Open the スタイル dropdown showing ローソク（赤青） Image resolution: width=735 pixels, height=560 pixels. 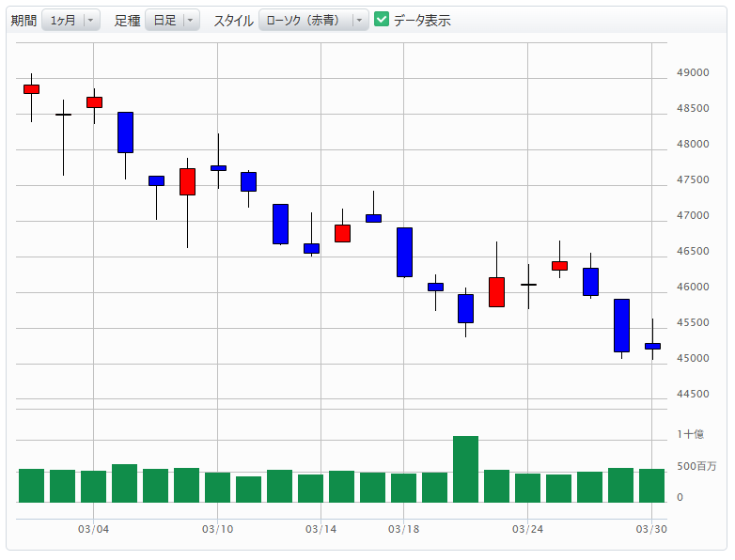(x=313, y=20)
